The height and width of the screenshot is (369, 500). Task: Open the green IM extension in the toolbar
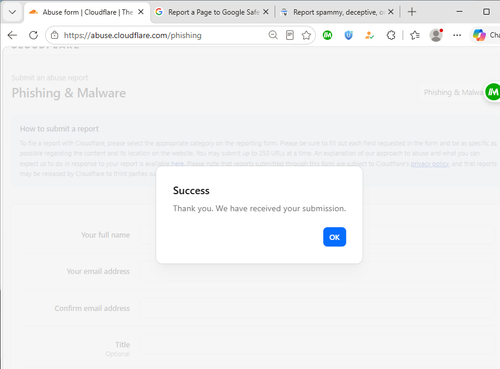click(327, 35)
